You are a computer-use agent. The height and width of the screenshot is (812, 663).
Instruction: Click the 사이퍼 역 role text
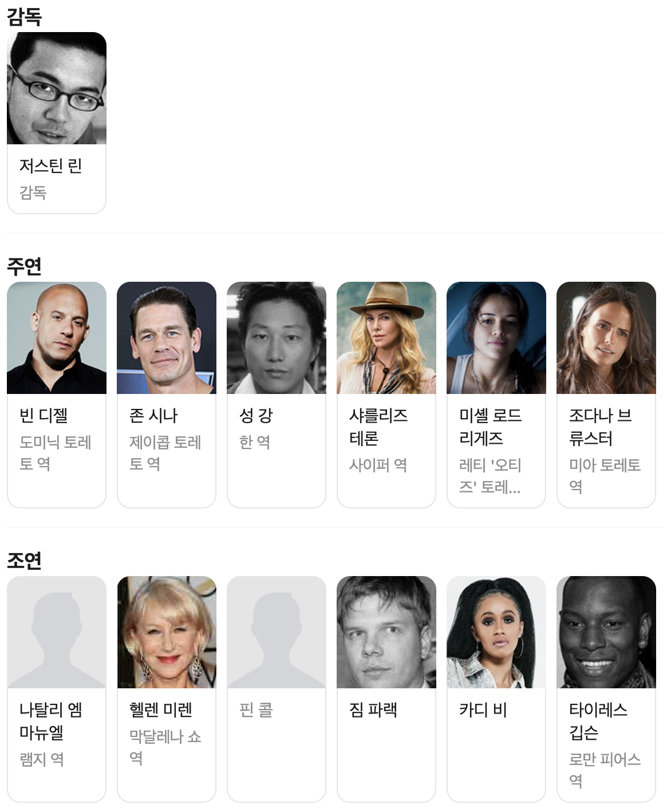tap(378, 465)
